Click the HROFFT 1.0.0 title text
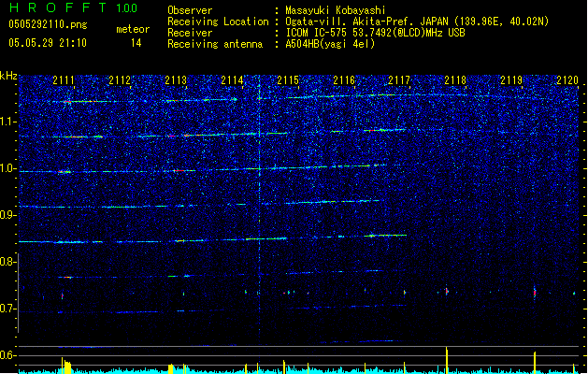 73,7
